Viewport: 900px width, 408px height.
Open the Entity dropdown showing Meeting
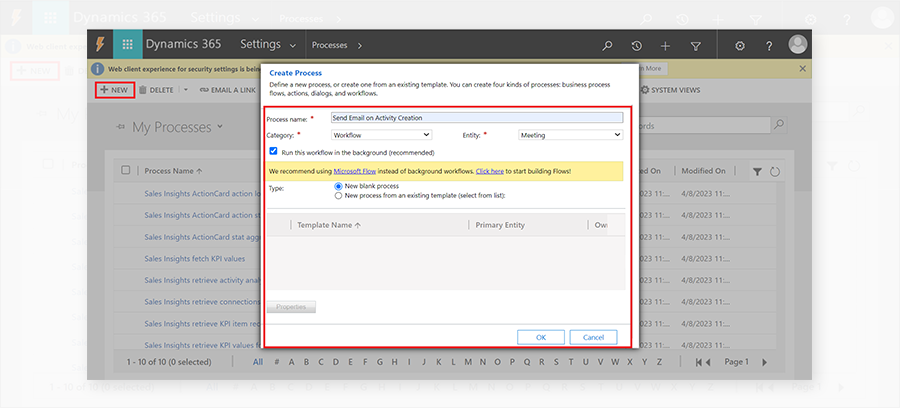pyautogui.click(x=571, y=135)
